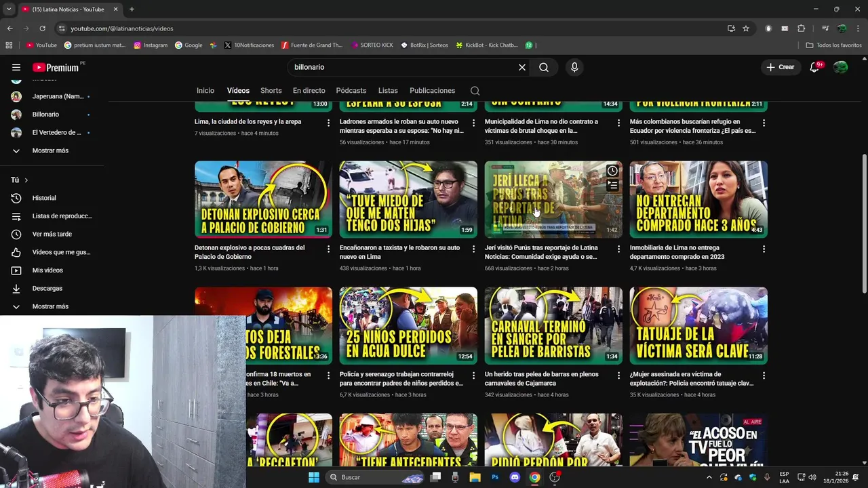Open options for 'Jerí visitó Purús' video
The height and width of the screenshot is (488, 868).
[x=618, y=249]
